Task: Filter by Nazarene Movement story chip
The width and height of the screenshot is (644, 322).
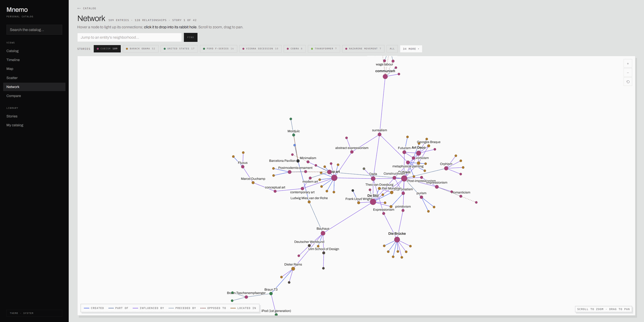Action: (363, 49)
